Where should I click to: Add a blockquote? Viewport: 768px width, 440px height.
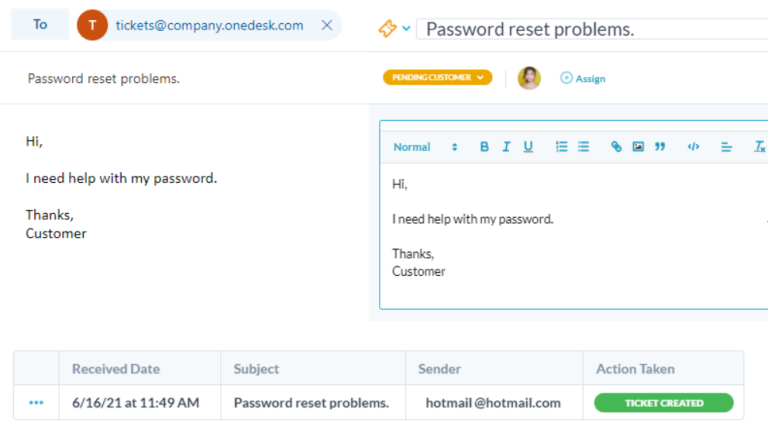tap(660, 147)
